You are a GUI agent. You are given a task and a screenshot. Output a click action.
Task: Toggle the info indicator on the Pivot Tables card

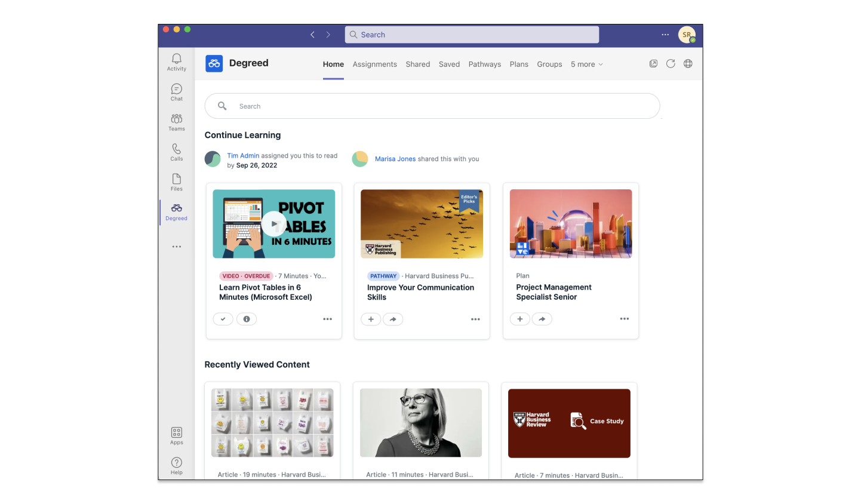(x=247, y=319)
